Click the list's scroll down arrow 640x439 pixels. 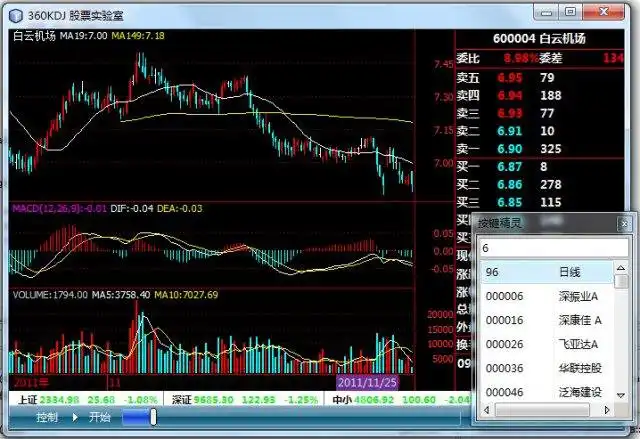[621, 395]
